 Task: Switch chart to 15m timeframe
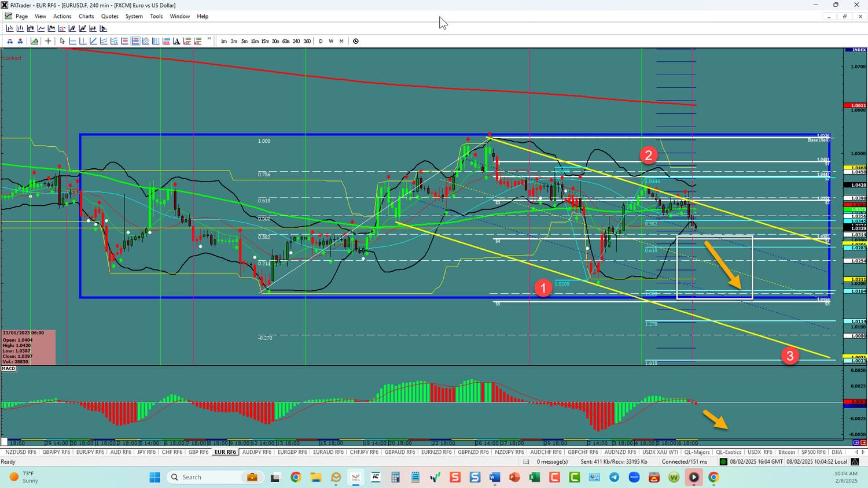click(x=265, y=41)
